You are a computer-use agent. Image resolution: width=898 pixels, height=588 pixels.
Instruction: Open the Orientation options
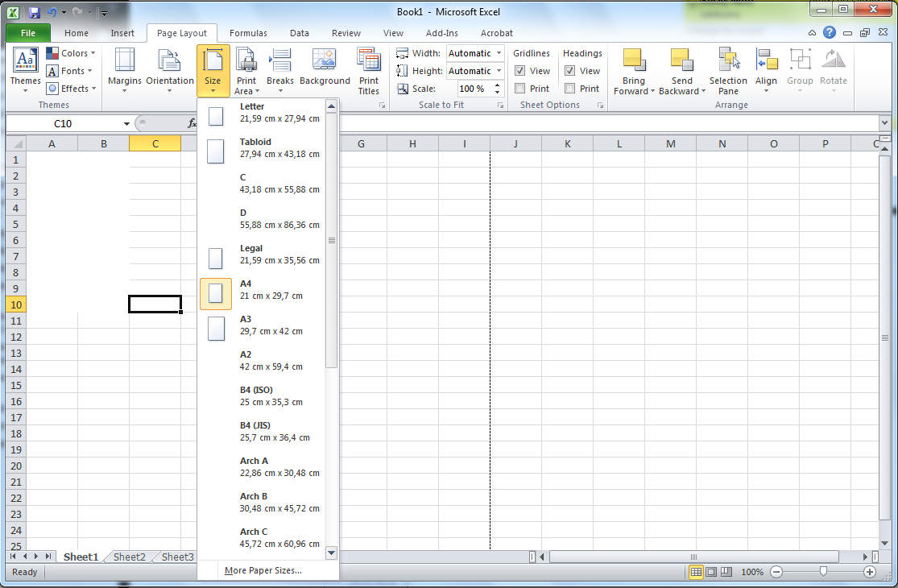169,70
